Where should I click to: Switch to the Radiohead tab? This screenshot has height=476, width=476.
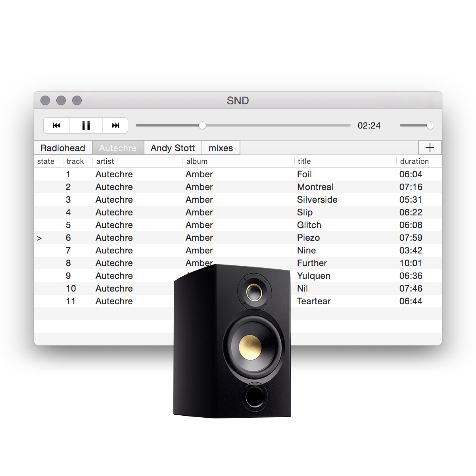point(63,148)
